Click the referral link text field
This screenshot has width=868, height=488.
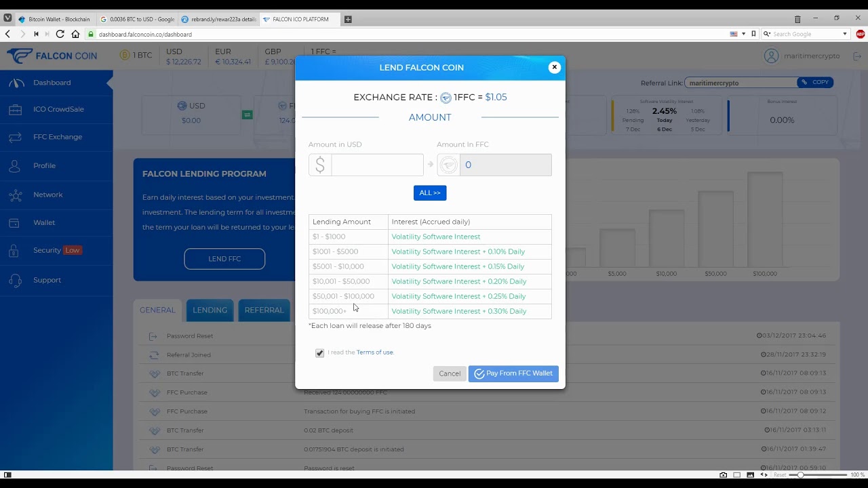coord(741,83)
